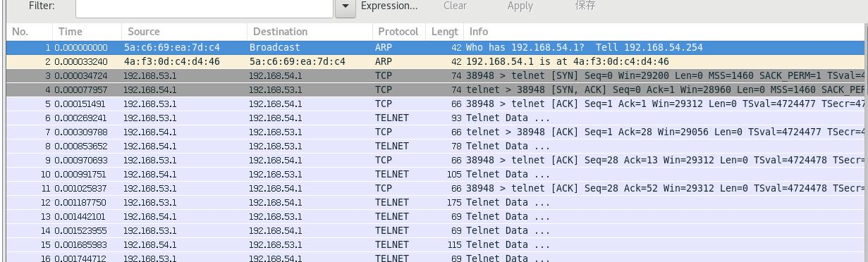
Task: Sort by the Info column header
Action: click(x=665, y=32)
